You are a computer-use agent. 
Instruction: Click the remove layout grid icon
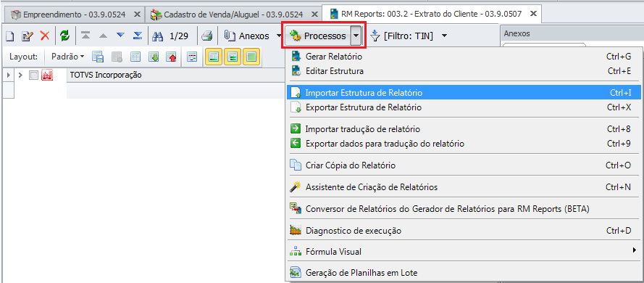tap(117, 57)
